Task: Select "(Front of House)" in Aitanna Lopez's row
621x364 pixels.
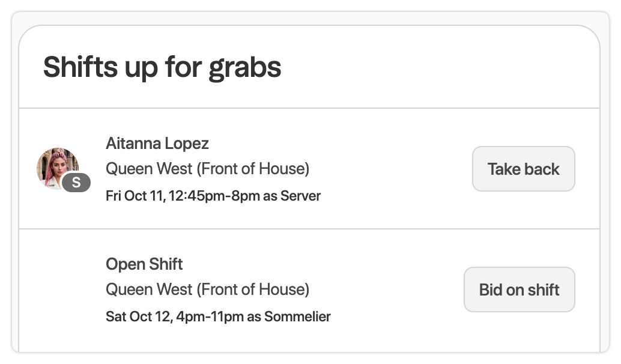Action: click(x=253, y=169)
